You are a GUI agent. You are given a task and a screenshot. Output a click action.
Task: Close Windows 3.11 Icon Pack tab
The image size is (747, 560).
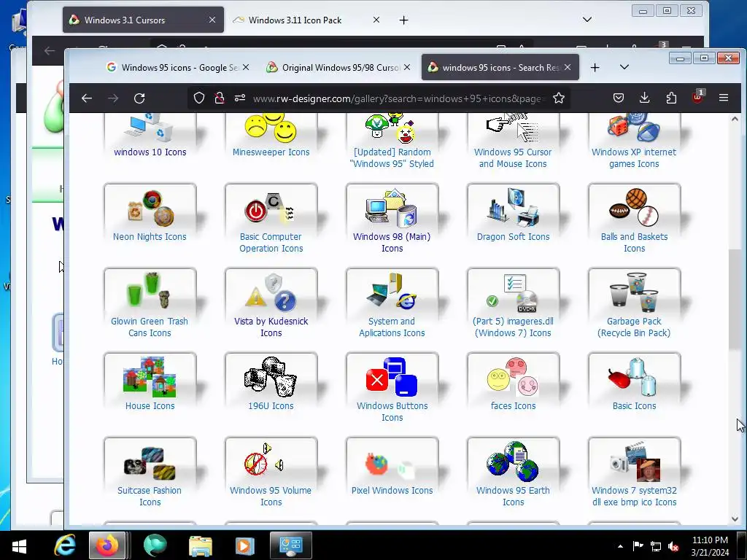(376, 20)
